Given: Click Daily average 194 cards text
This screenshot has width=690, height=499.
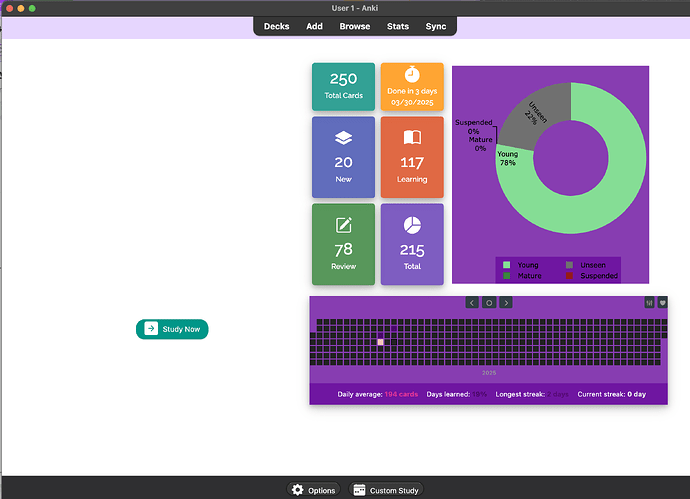Looking at the screenshot, I should click(378, 394).
